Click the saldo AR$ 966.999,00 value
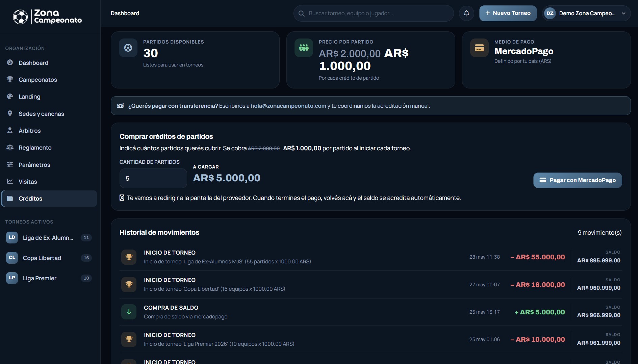This screenshot has width=638, height=364. [x=599, y=315]
